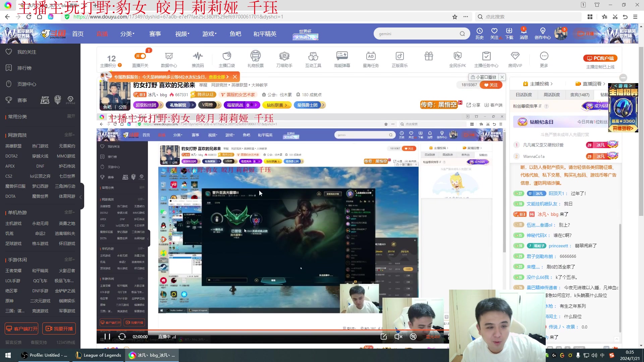This screenshot has width=644, height=362.
Task: Open 数据中心 data center tool
Action: 169,59
